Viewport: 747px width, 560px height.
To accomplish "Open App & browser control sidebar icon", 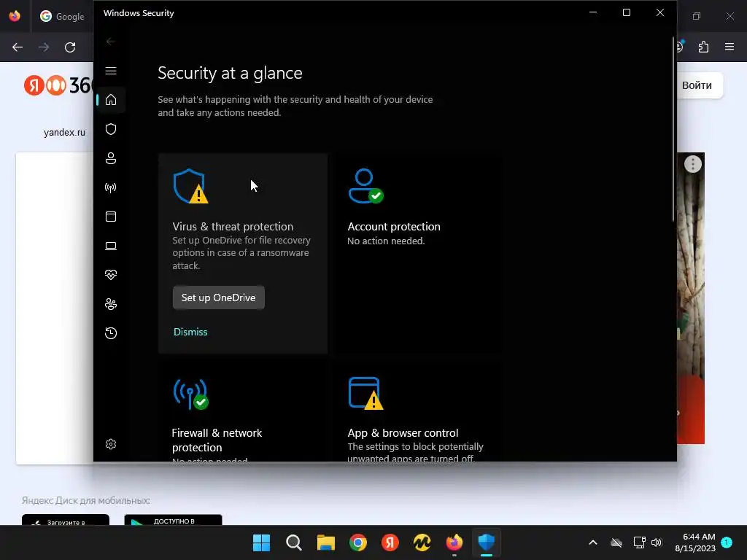I will 111,217.
